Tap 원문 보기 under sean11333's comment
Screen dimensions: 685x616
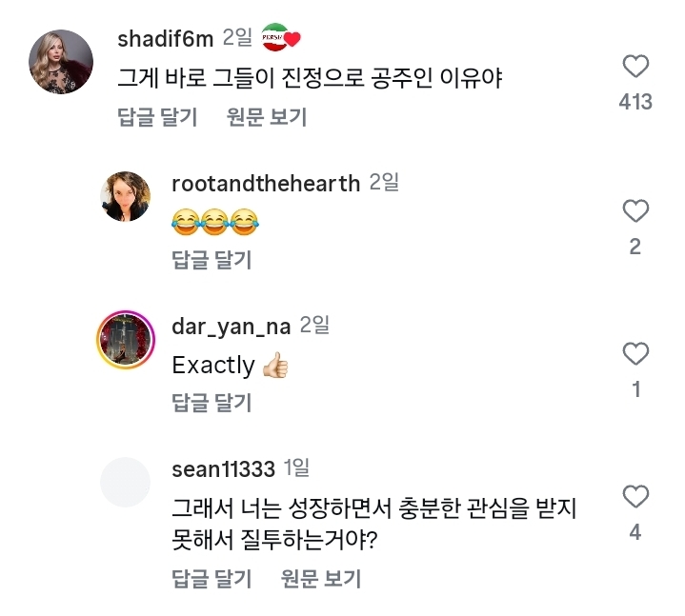coord(321,578)
